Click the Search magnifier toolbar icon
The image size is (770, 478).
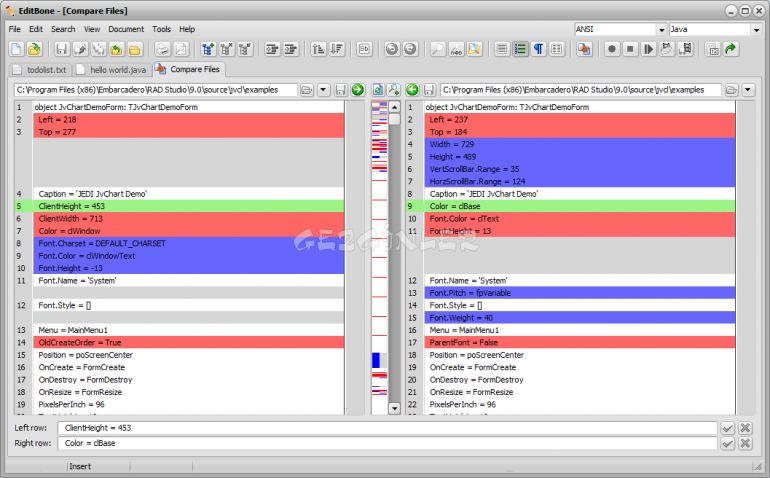(x=438, y=49)
